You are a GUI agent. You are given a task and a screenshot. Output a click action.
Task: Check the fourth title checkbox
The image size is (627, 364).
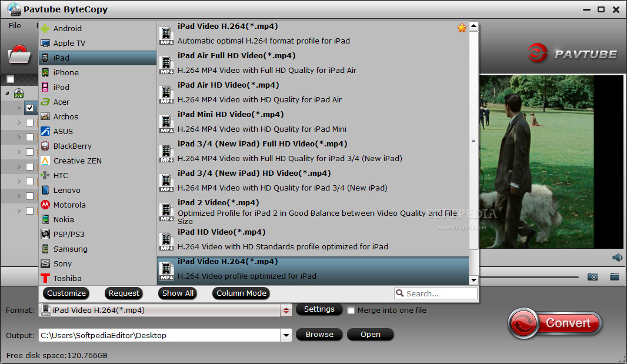tap(29, 152)
